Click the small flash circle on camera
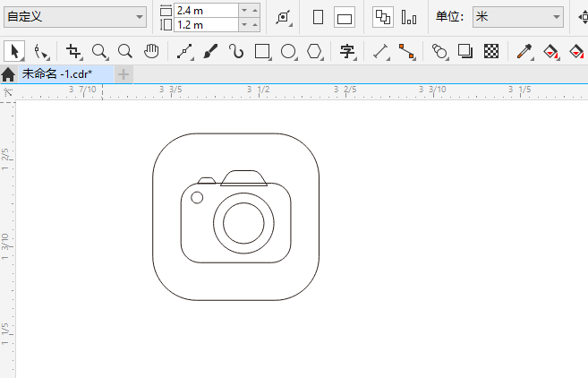 click(x=197, y=197)
